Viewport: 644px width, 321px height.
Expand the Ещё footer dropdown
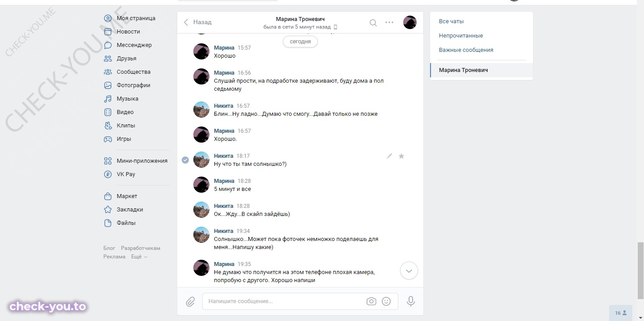(139, 257)
